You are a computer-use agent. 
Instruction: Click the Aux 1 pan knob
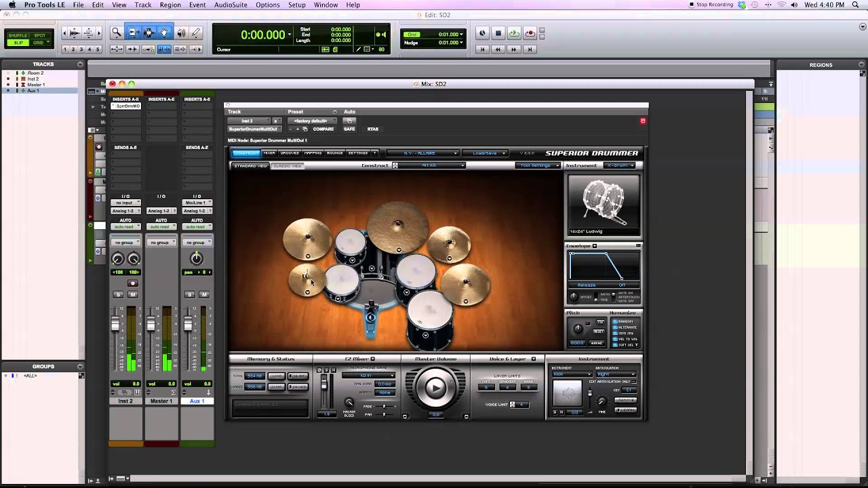pyautogui.click(x=197, y=258)
